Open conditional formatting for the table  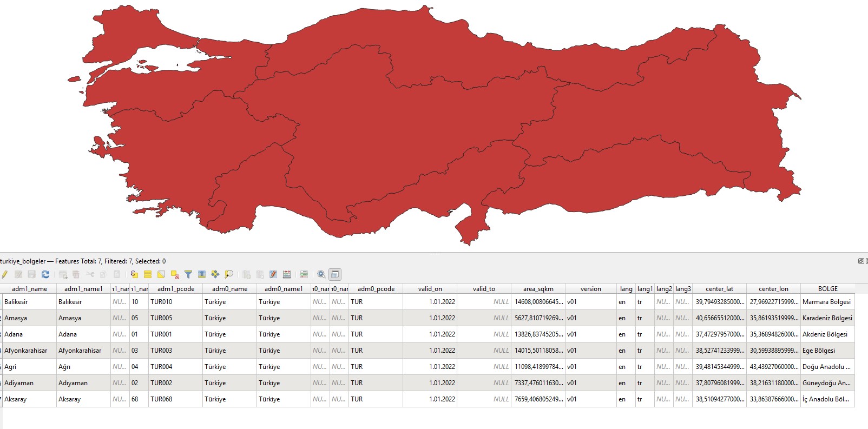(287, 274)
